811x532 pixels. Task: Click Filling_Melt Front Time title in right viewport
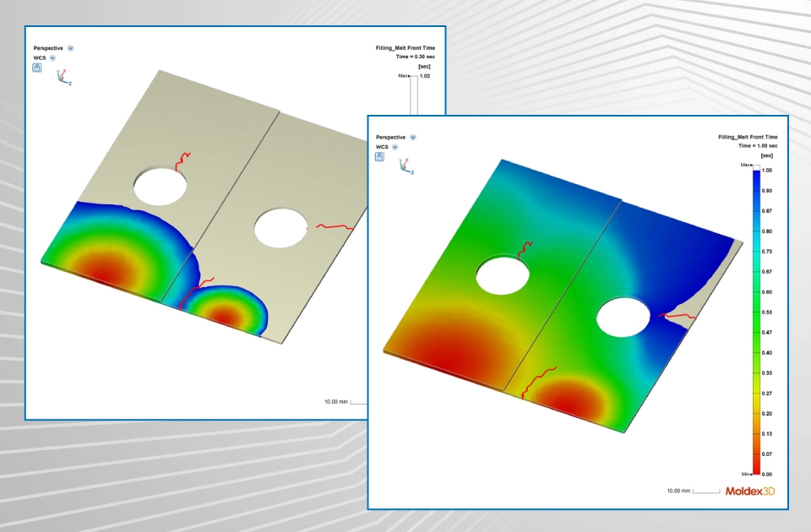[x=747, y=137]
